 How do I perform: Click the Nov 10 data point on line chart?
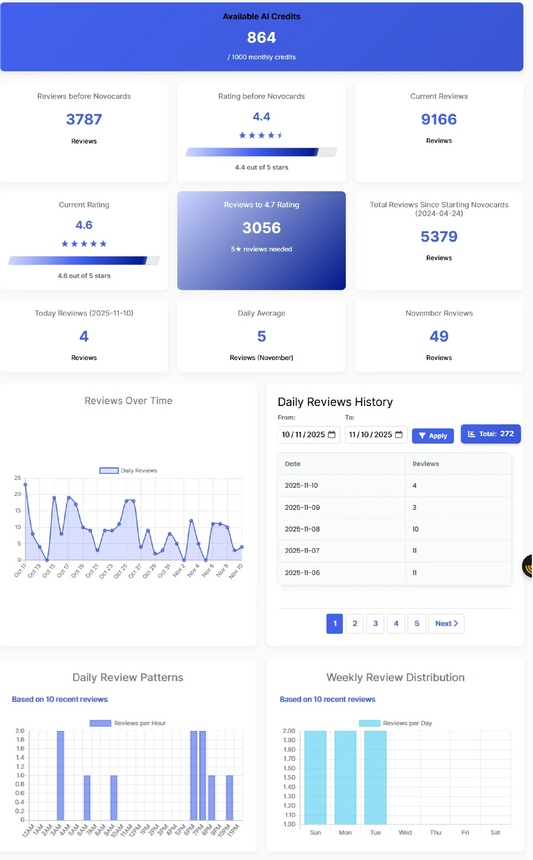242,547
